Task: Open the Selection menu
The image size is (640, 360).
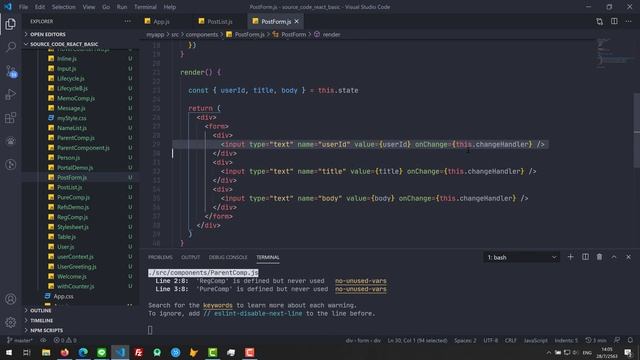Action: point(63,7)
